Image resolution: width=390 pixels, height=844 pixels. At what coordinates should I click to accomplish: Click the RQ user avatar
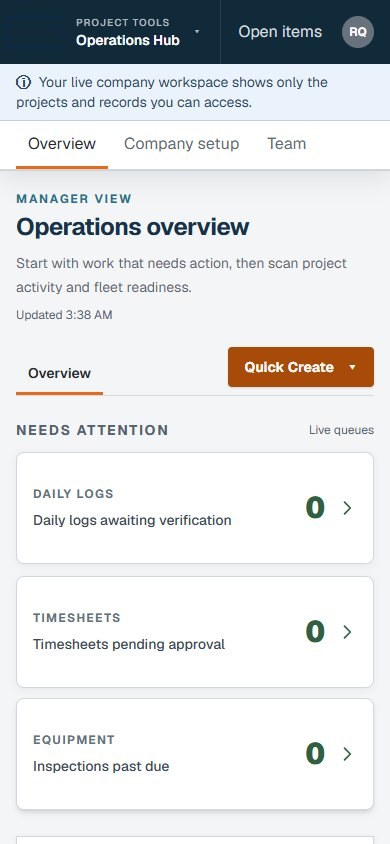(x=358, y=32)
